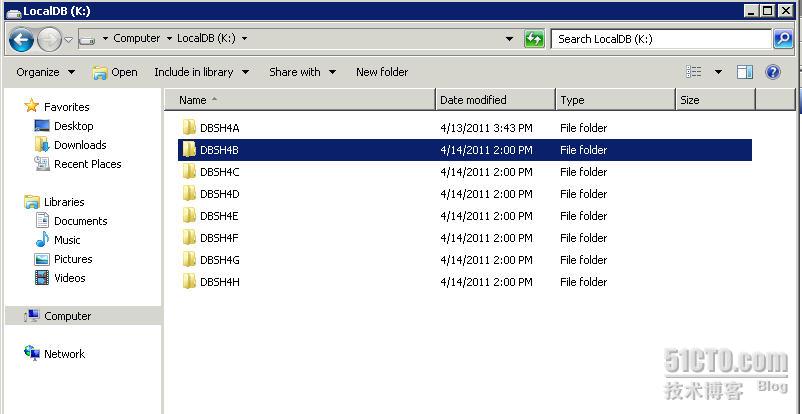The width and height of the screenshot is (802, 414).
Task: Sort by the Name column header
Action: point(300,100)
